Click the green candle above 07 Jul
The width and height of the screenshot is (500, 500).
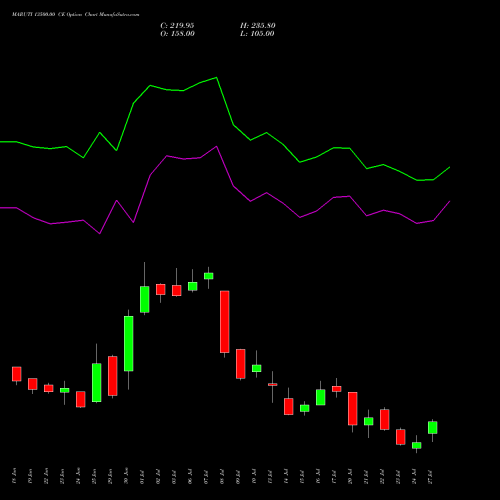coord(209,276)
